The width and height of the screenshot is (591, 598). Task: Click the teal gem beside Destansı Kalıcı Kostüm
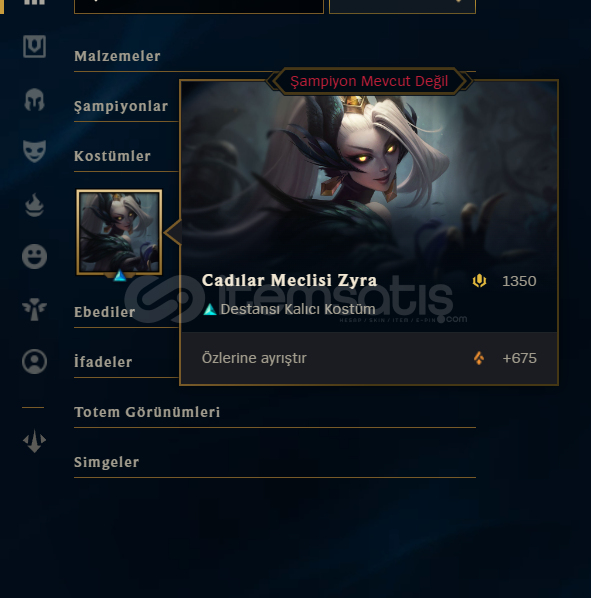pos(210,309)
